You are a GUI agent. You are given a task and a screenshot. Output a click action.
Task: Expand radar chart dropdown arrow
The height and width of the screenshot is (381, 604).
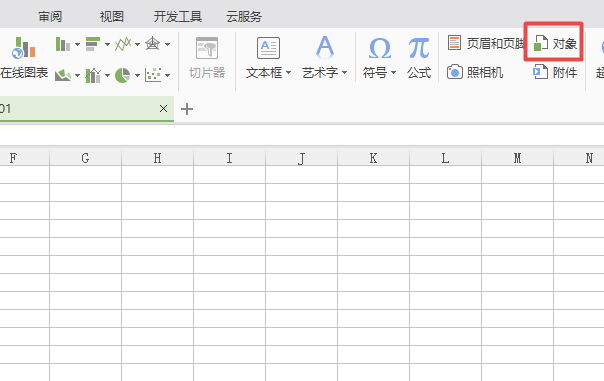[168, 45]
